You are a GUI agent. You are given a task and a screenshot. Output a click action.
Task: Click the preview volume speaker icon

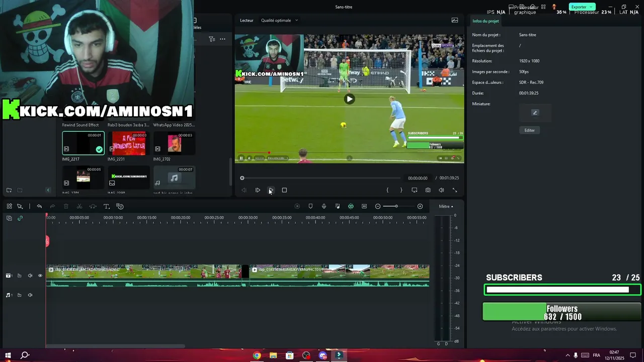coord(441,190)
